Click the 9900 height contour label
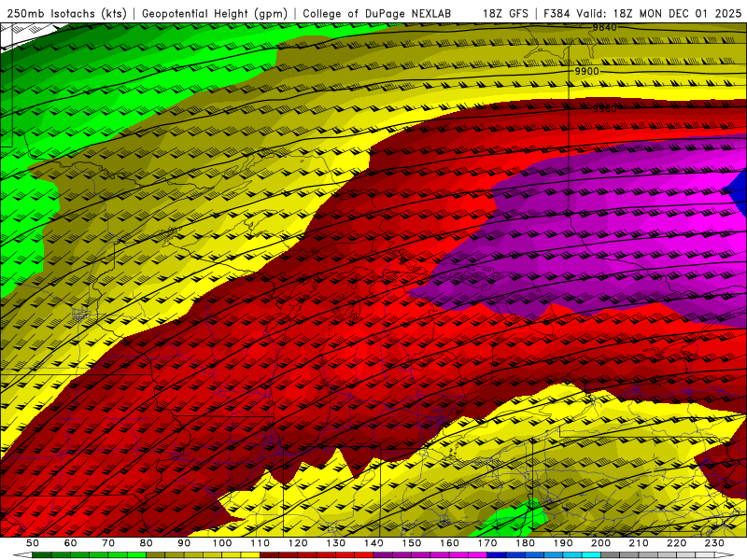The image size is (747, 560). coord(586,72)
